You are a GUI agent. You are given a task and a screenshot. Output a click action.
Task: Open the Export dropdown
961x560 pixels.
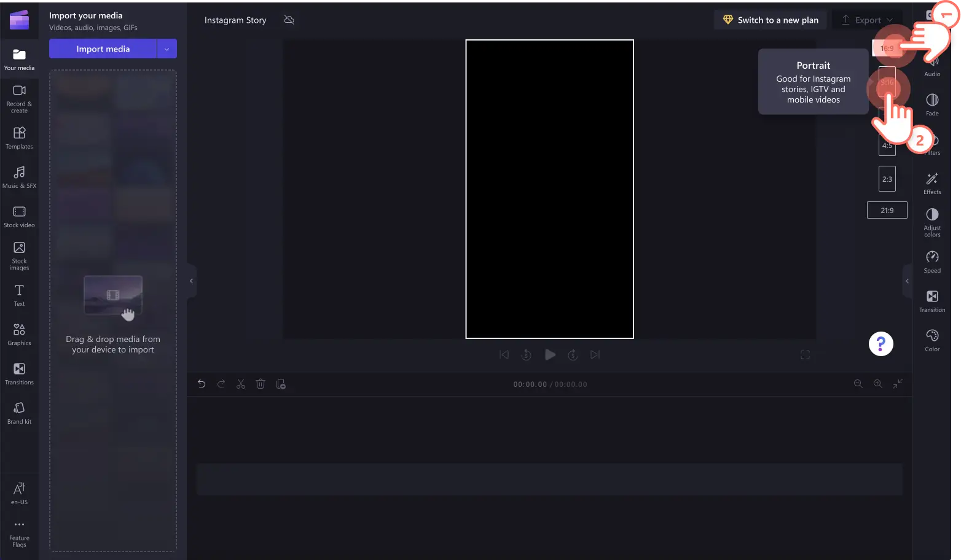click(x=868, y=20)
